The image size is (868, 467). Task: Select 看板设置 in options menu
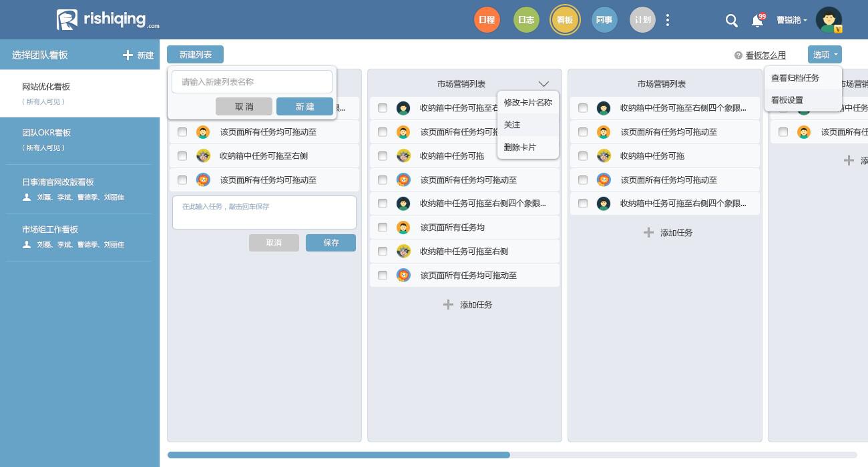click(x=803, y=100)
